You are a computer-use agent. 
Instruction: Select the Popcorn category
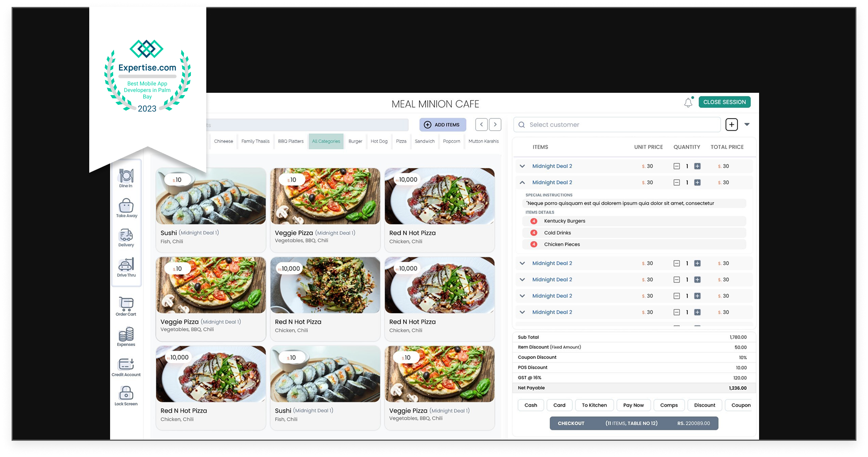point(452,142)
